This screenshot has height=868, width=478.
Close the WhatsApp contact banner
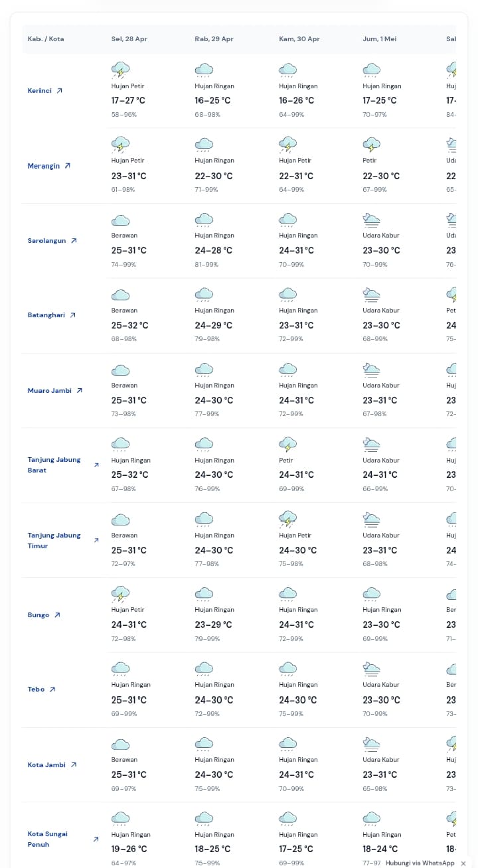point(463,863)
